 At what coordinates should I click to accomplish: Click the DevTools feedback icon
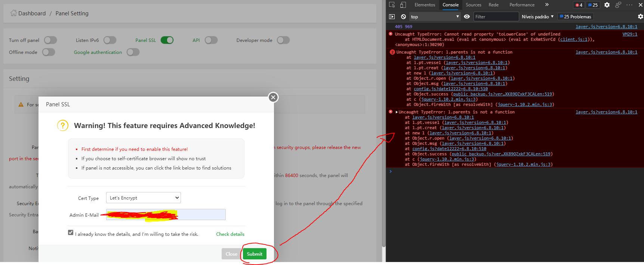click(618, 5)
